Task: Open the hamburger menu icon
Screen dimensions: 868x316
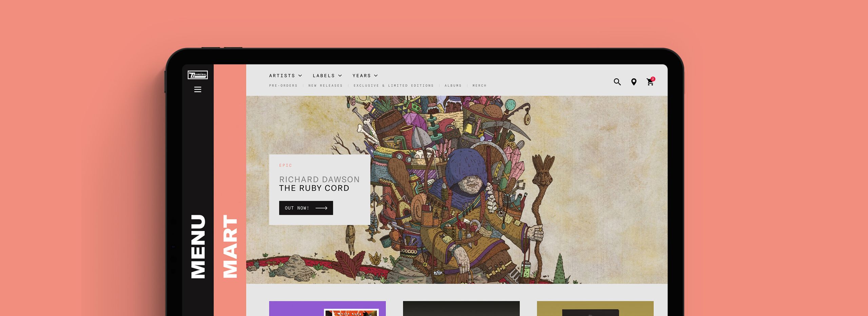Action: tap(198, 89)
